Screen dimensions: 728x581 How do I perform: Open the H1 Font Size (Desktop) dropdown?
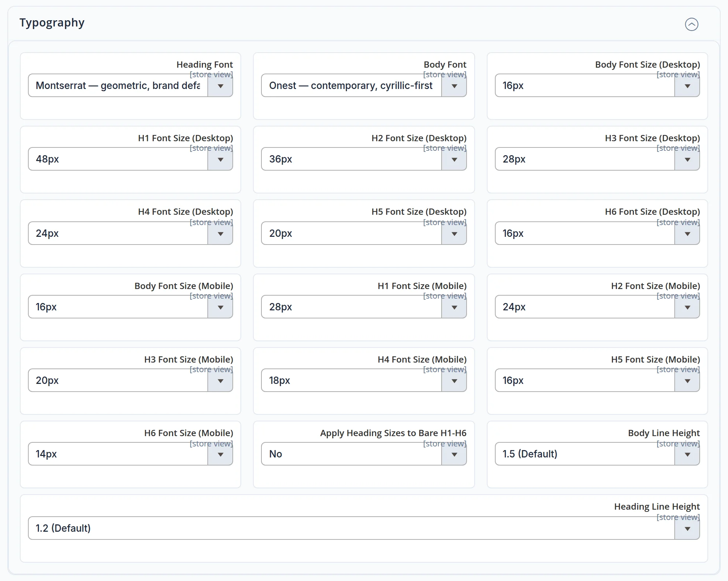click(x=131, y=159)
